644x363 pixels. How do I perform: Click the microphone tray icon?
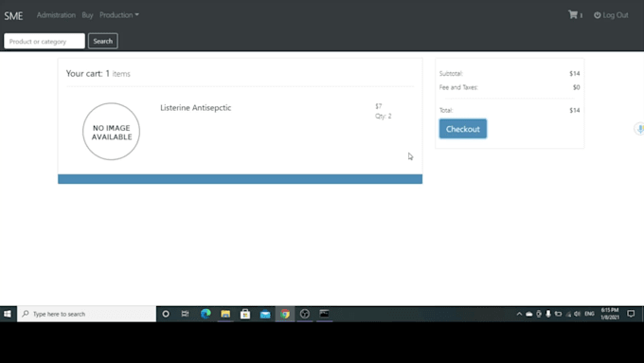click(x=548, y=314)
